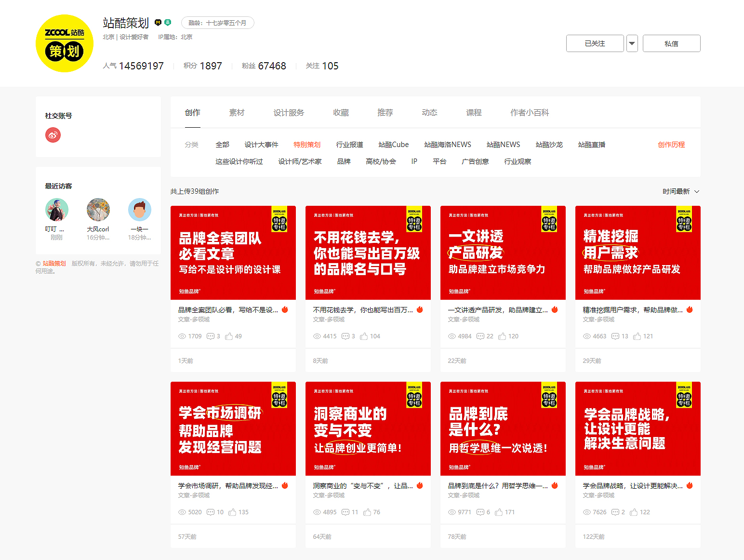Open the 推荐 tab
The width and height of the screenshot is (744, 560).
point(385,112)
